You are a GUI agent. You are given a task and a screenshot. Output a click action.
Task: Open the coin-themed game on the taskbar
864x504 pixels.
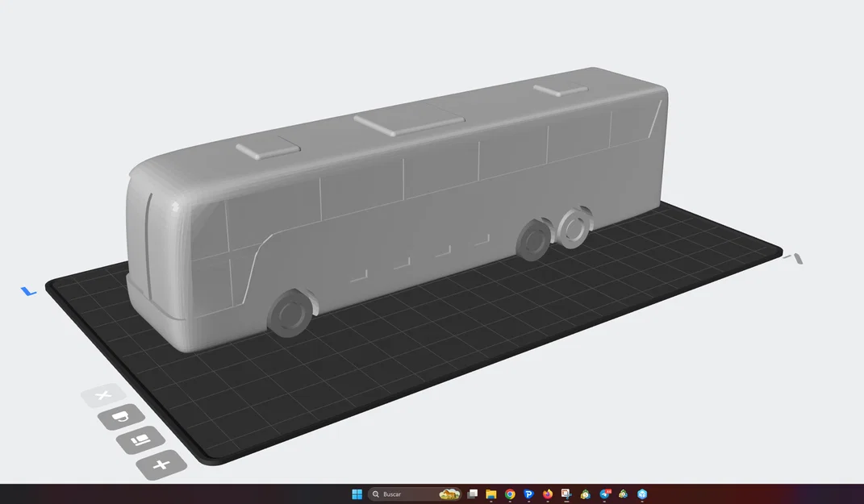583,494
